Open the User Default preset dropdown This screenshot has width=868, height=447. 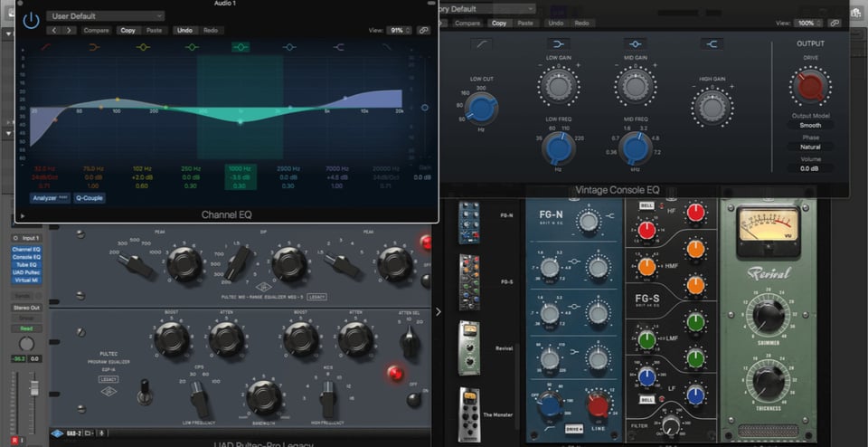[x=106, y=15]
